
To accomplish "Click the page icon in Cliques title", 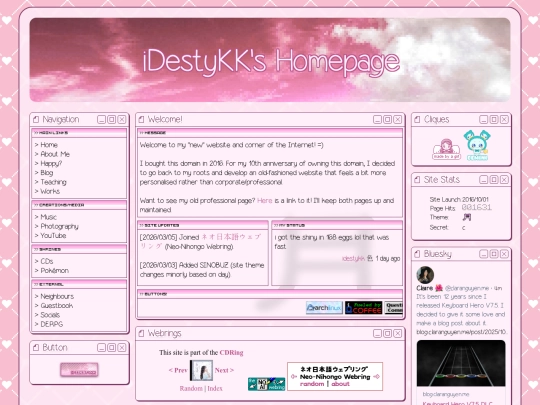I will click(417, 120).
